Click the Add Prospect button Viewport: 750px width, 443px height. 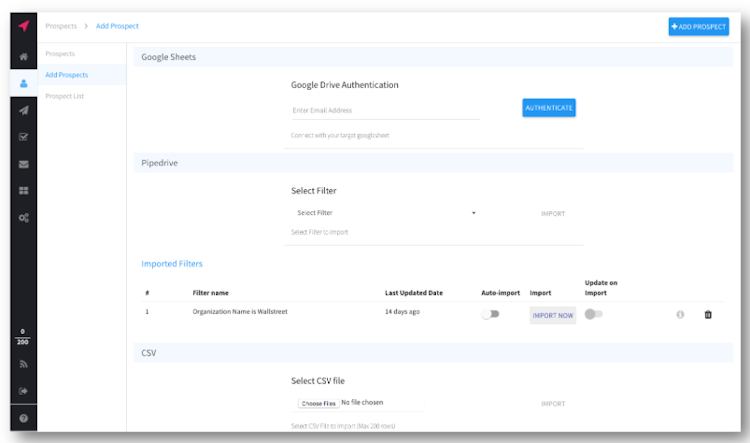click(x=698, y=27)
